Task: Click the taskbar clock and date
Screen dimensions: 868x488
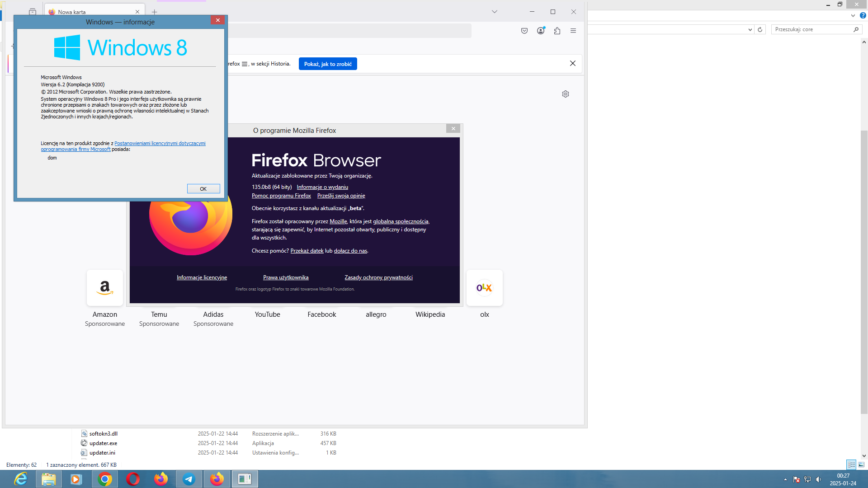Action: tap(843, 479)
